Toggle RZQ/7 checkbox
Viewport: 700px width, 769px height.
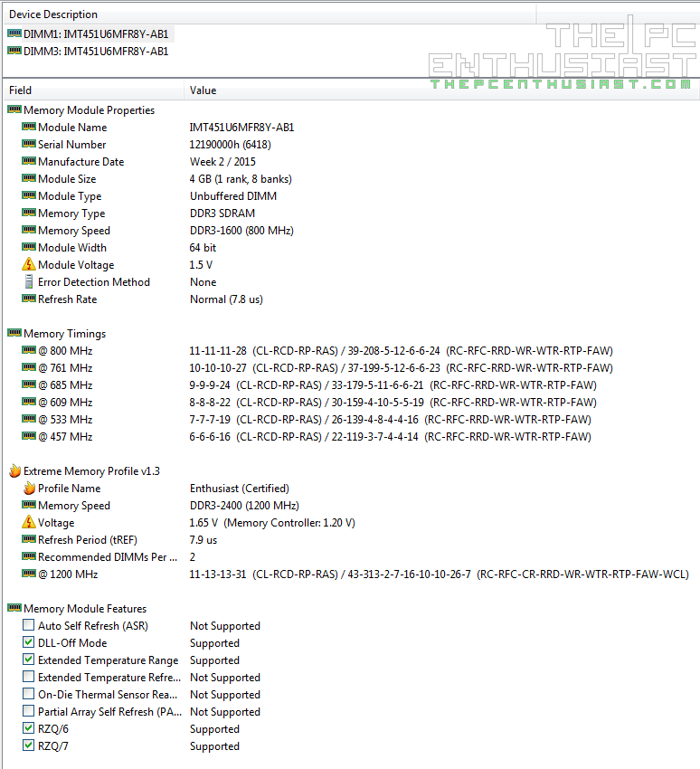(28, 745)
